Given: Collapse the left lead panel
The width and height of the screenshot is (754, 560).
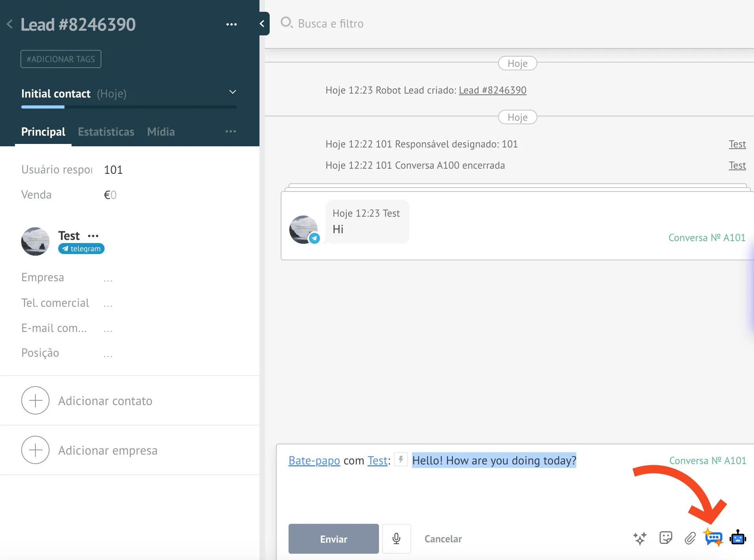Looking at the screenshot, I should coord(262,24).
